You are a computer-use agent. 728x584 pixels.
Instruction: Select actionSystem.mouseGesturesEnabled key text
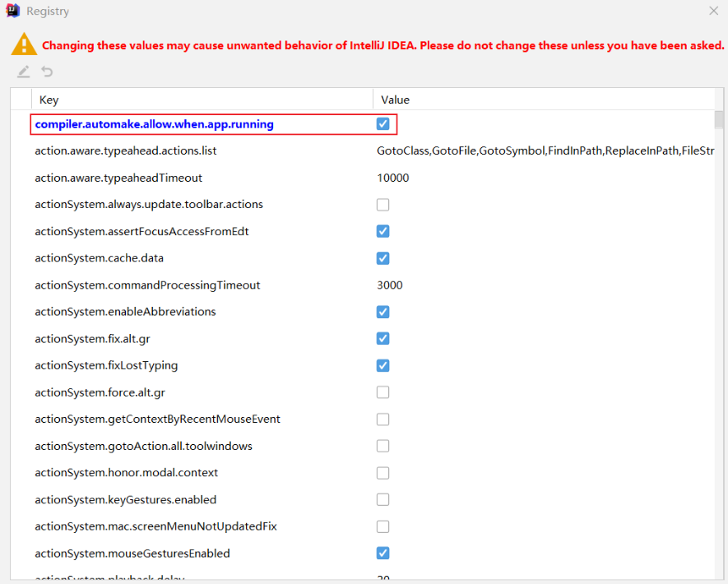click(132, 554)
